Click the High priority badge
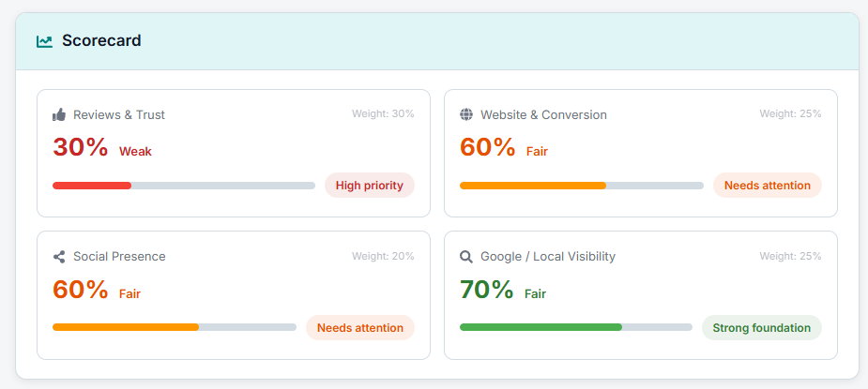Screen dimensions: 868x389 369,186
